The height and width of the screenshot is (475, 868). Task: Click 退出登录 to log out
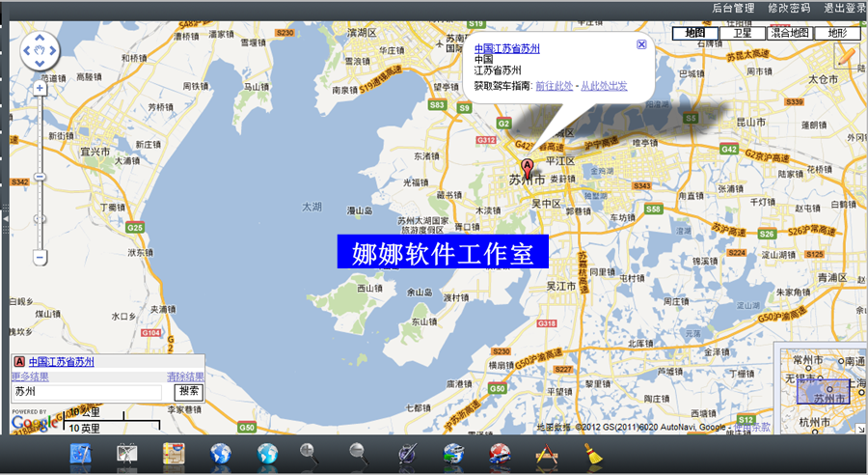(x=844, y=8)
